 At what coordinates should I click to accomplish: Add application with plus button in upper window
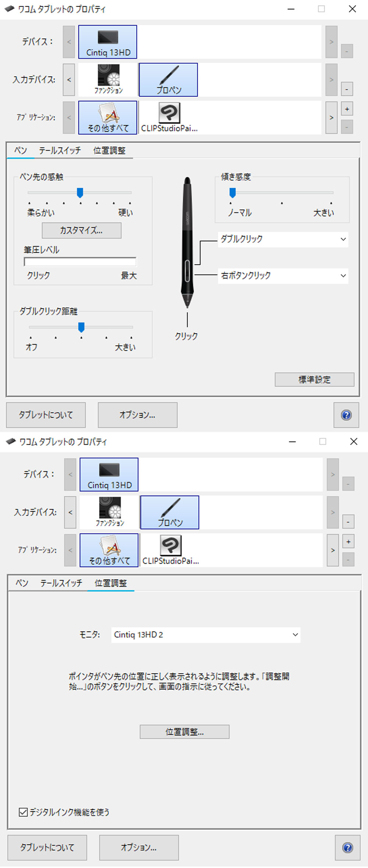pyautogui.click(x=347, y=109)
